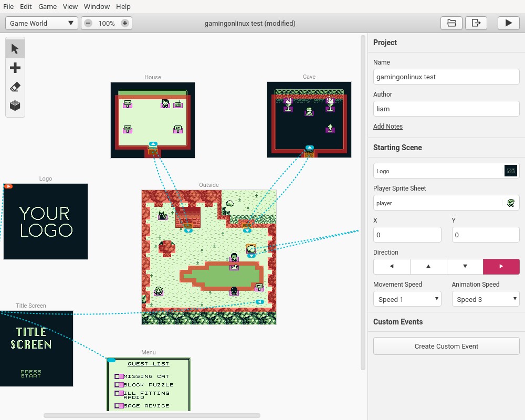Select the Title Screen scene

[x=37, y=348]
